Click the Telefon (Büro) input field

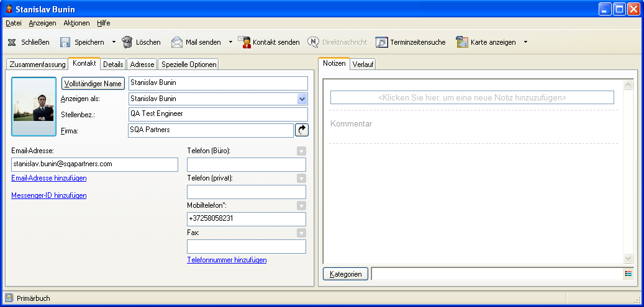point(247,164)
